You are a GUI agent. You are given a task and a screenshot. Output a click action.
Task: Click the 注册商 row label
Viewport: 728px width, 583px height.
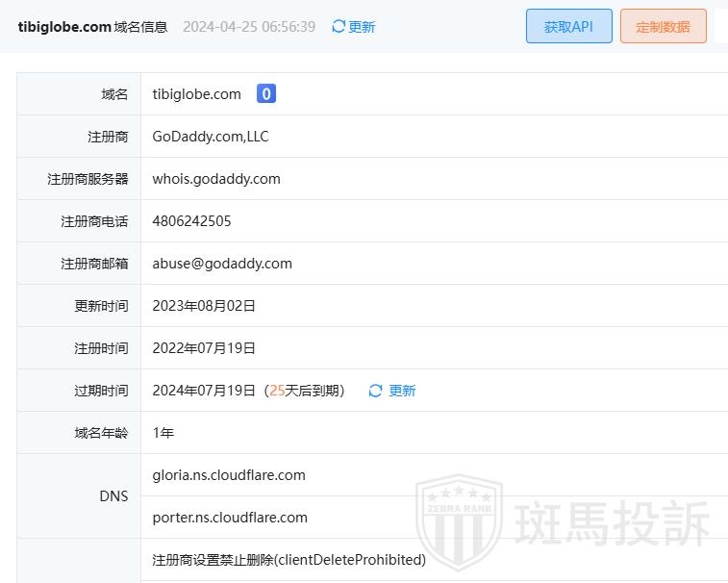(x=108, y=137)
